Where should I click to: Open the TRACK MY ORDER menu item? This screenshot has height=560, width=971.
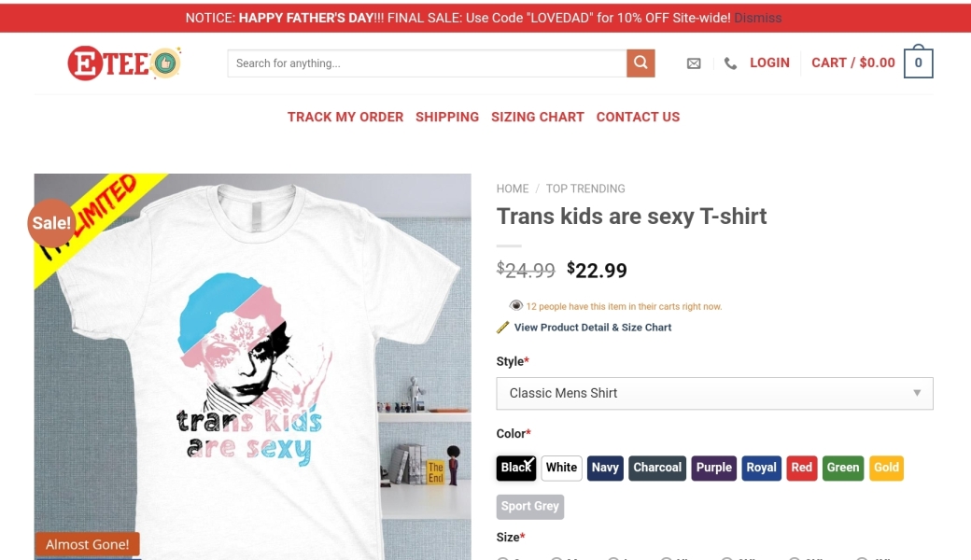pyautogui.click(x=345, y=117)
